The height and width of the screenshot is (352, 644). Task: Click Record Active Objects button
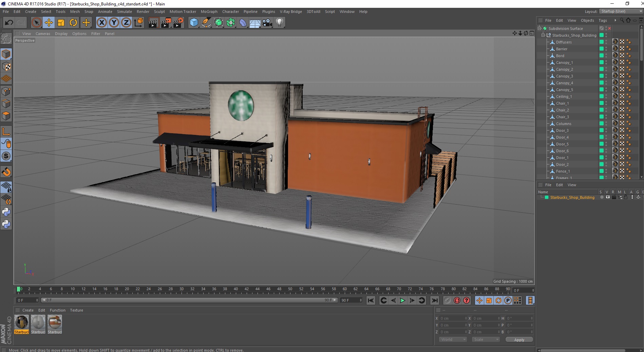[x=448, y=300]
